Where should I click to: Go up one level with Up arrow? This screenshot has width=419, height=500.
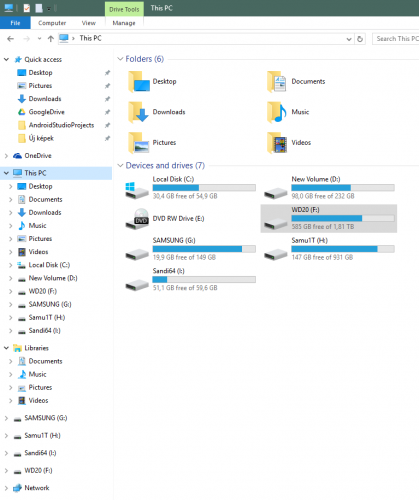point(51,39)
